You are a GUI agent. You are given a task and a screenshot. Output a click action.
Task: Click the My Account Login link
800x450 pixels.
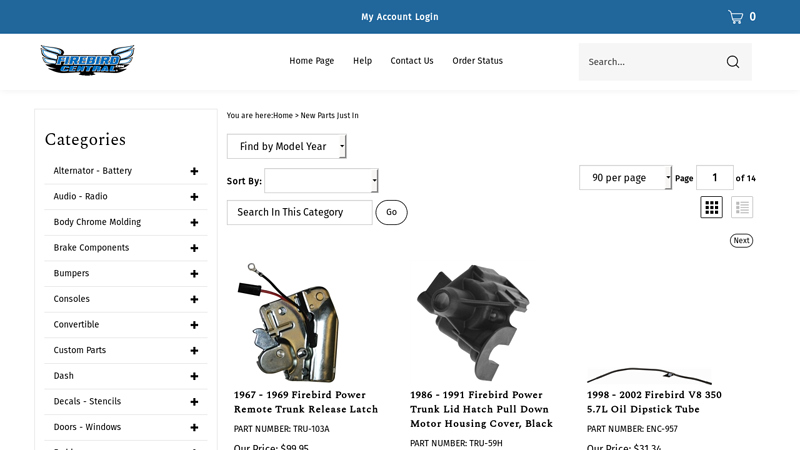(x=399, y=17)
